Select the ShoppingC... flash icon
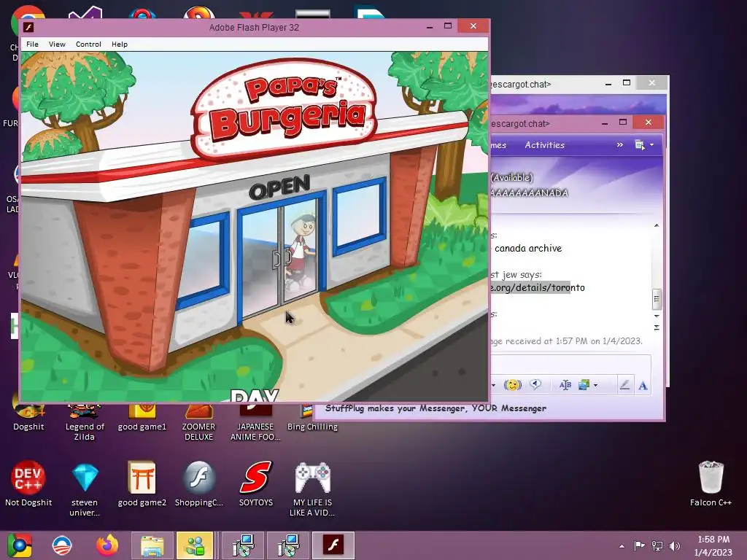 [x=198, y=484]
